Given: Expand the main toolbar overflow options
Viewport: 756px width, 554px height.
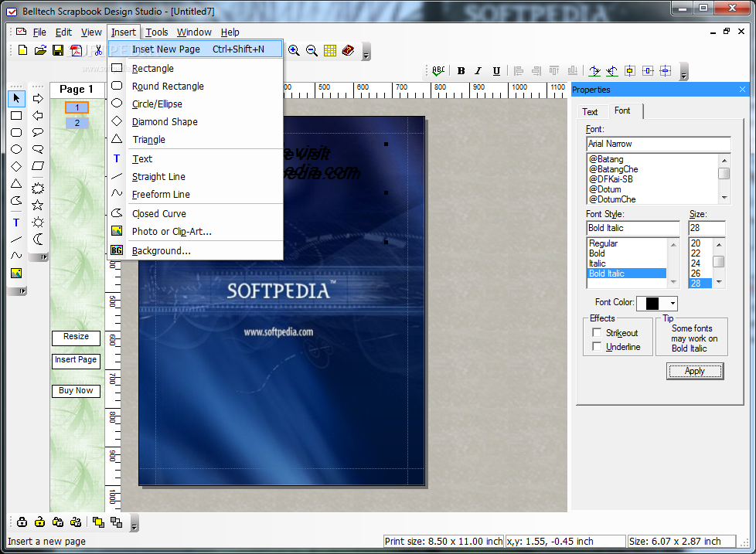Looking at the screenshot, I should pyautogui.click(x=366, y=51).
